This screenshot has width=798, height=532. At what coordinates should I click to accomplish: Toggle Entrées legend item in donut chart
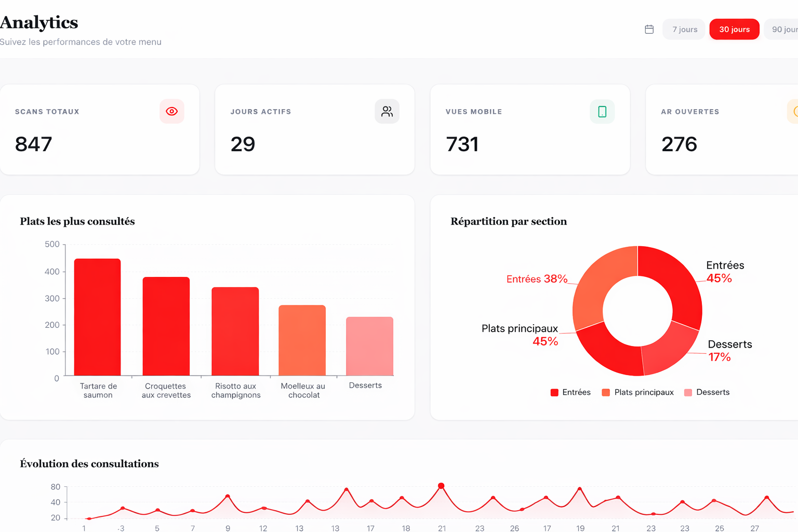click(570, 392)
